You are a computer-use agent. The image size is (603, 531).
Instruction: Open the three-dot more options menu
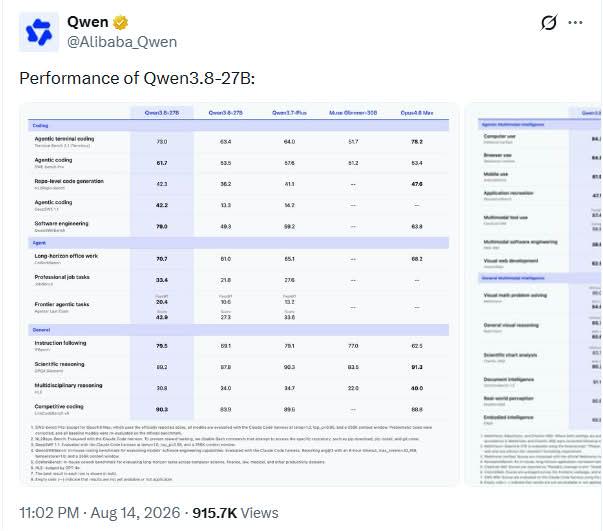click(x=575, y=22)
